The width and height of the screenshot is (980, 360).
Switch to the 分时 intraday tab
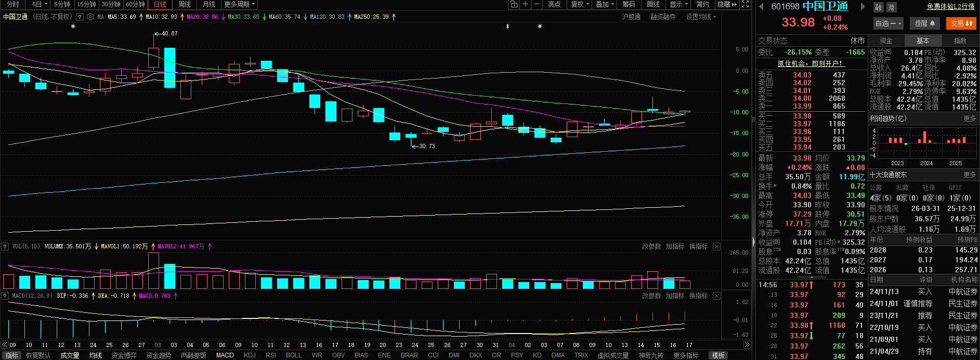tap(13, 4)
